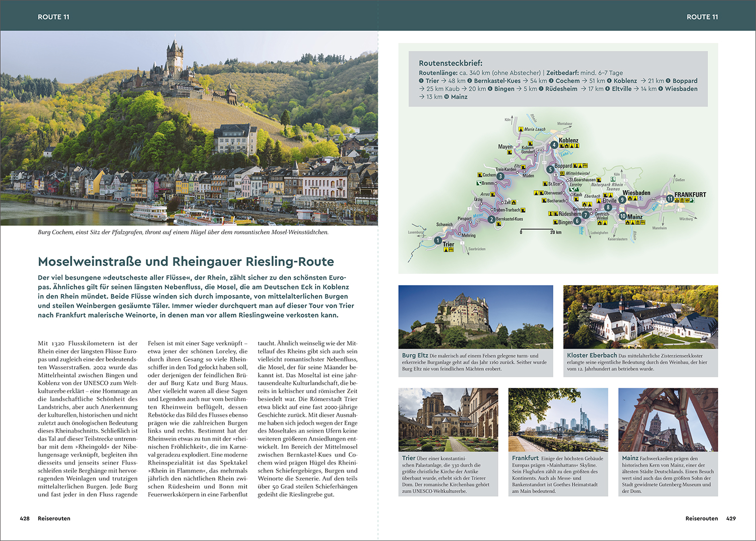The height and width of the screenshot is (541, 756).
Task: Click route marker 11 beside Frankfurt
Action: pyautogui.click(x=670, y=199)
